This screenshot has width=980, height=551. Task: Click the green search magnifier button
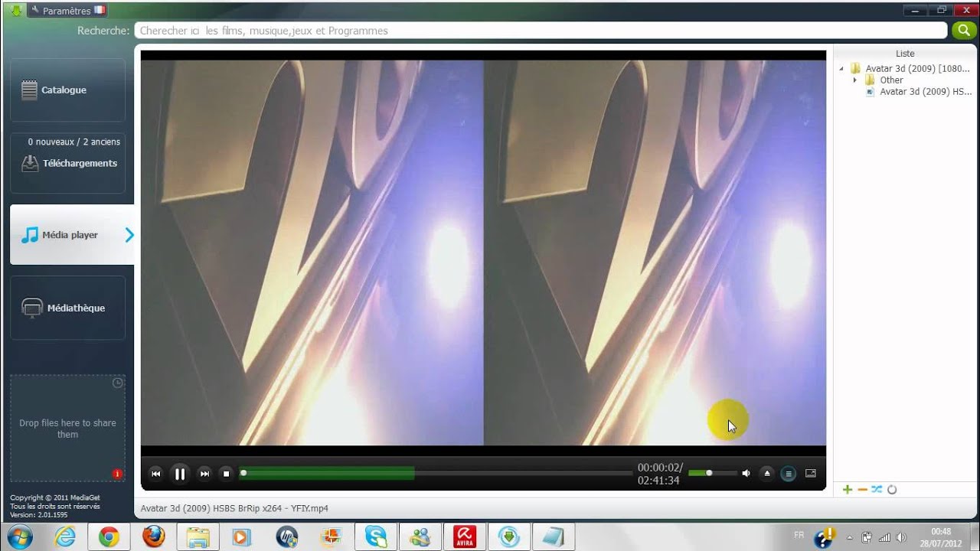point(962,31)
